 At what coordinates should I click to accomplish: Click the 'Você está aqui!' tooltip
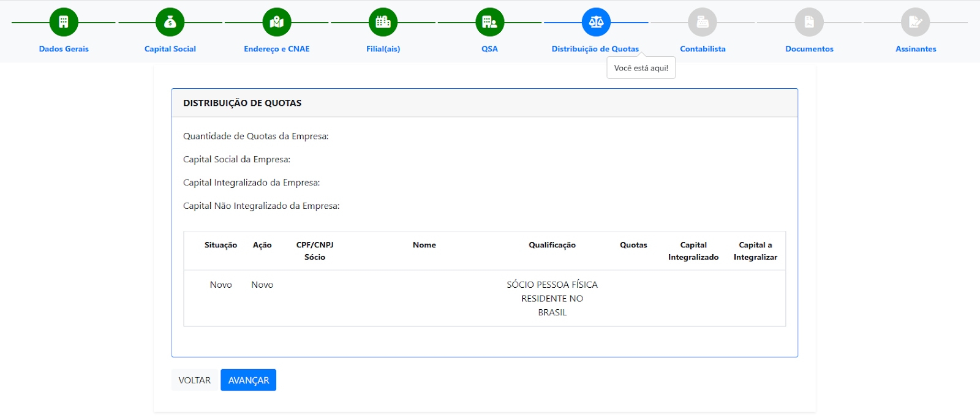point(641,68)
